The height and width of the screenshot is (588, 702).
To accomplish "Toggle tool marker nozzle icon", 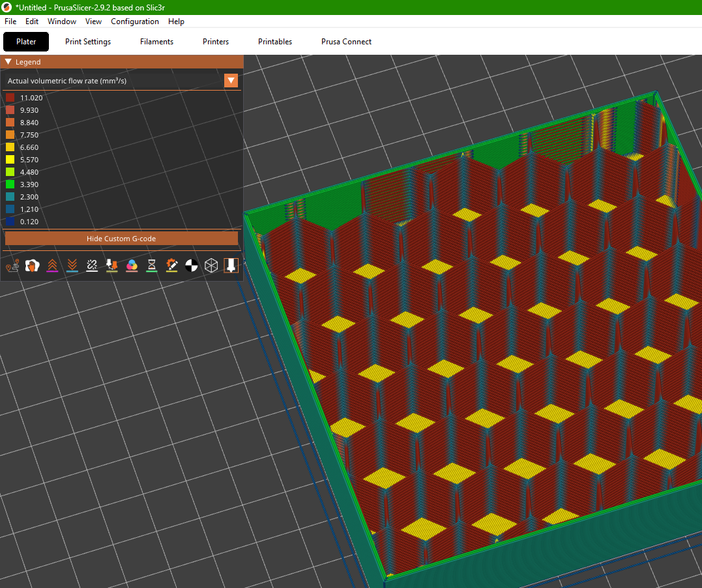I will coord(231,265).
